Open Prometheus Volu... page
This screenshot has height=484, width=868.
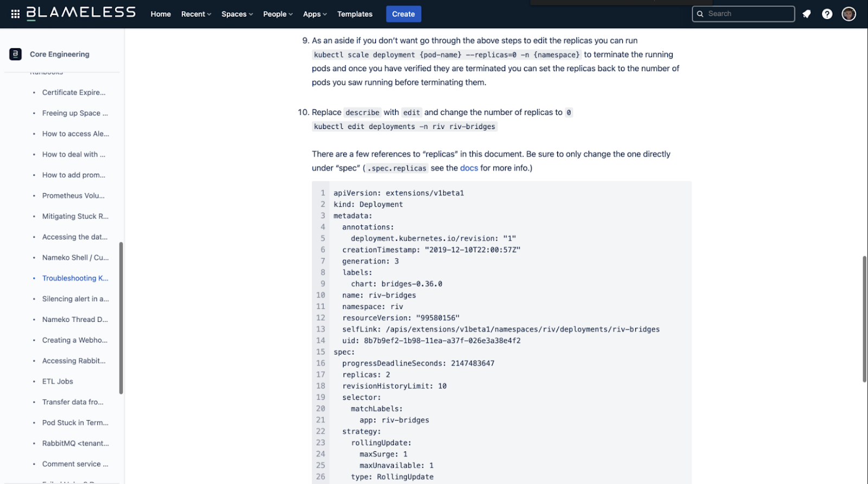click(73, 196)
